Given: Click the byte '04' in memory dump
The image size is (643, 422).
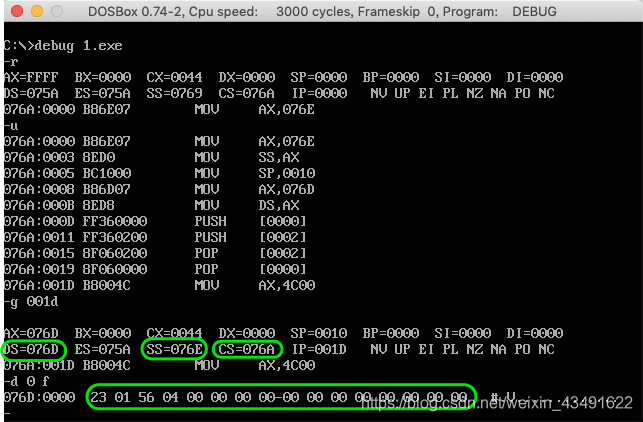Looking at the screenshot, I should point(170,397).
